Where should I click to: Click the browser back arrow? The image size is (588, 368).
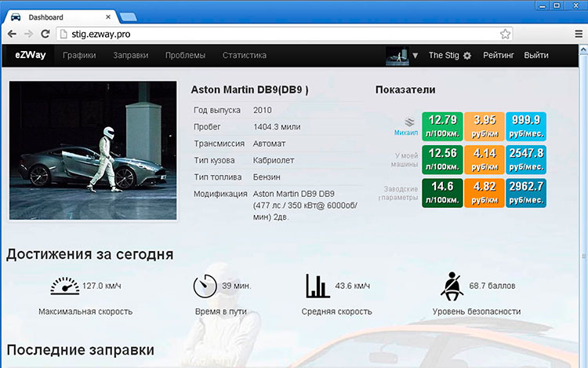coord(12,35)
